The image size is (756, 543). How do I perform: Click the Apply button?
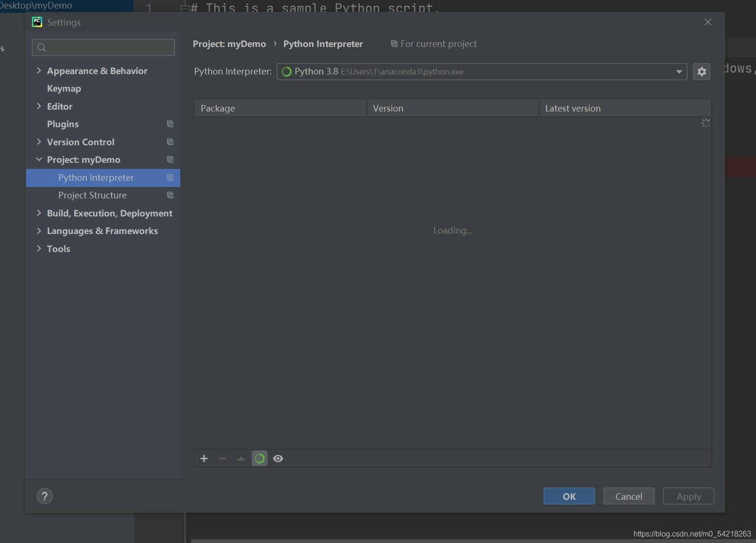tap(689, 496)
